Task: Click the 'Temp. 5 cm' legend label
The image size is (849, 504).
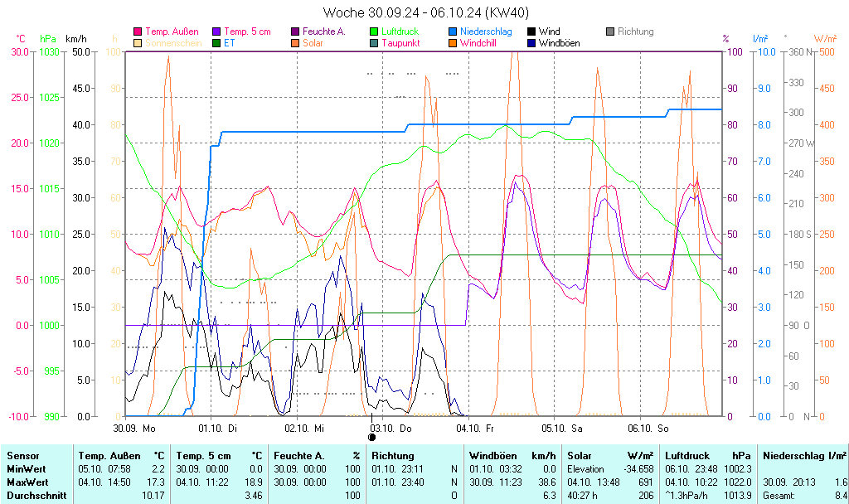Action: (247, 31)
